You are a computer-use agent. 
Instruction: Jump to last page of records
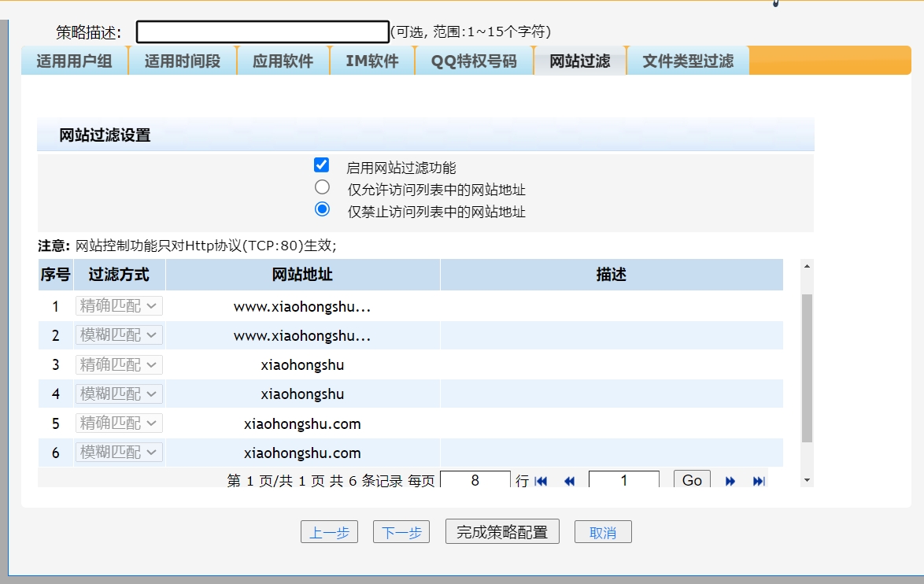click(759, 481)
